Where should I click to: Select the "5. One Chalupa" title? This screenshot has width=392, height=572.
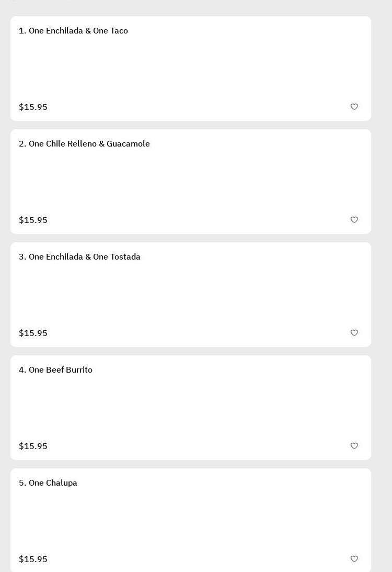pos(48,483)
